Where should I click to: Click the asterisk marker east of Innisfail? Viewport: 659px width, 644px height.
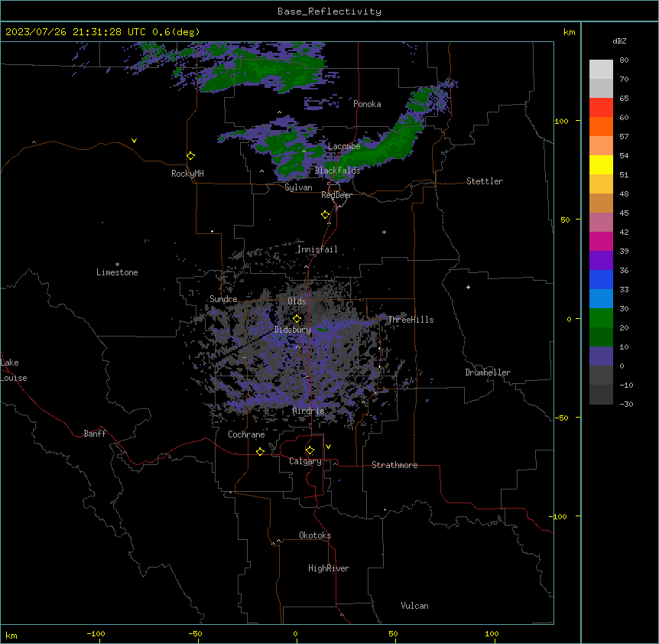tap(384, 232)
